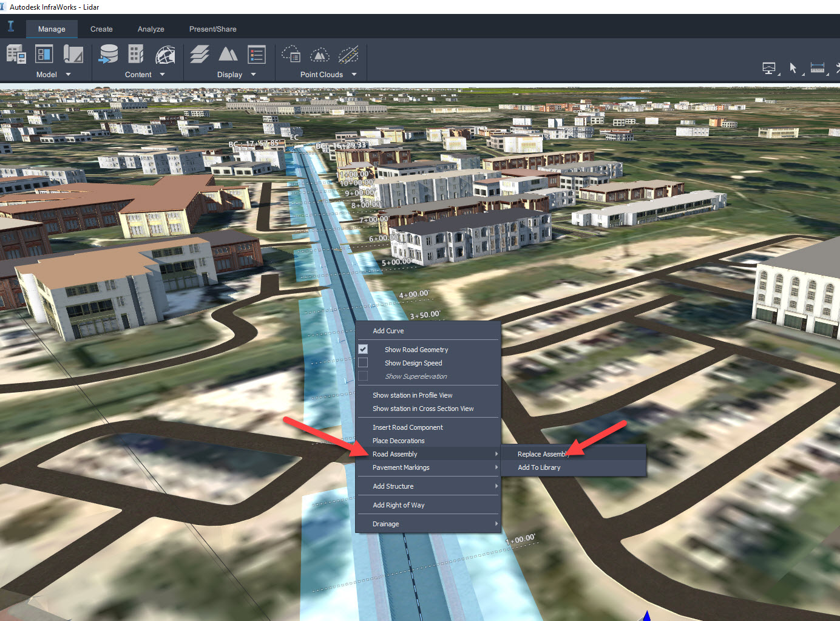This screenshot has width=840, height=621.
Task: Click the GIS globe icon in Content group
Action: click(164, 55)
